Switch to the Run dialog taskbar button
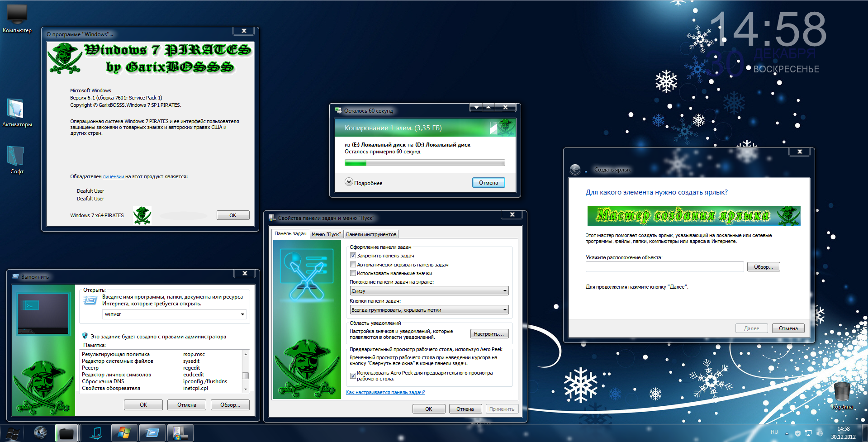 [x=152, y=433]
